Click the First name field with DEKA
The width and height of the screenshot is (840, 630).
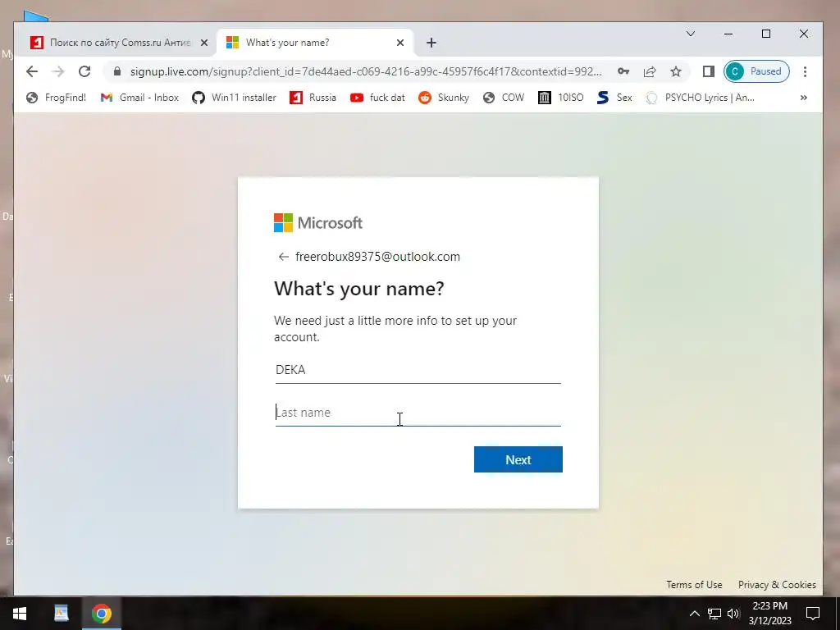pyautogui.click(x=418, y=370)
